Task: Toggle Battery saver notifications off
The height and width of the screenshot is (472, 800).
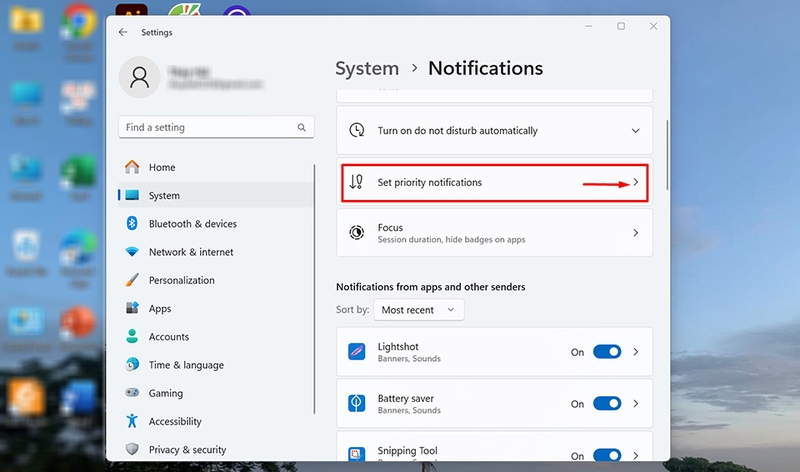Action: point(607,403)
